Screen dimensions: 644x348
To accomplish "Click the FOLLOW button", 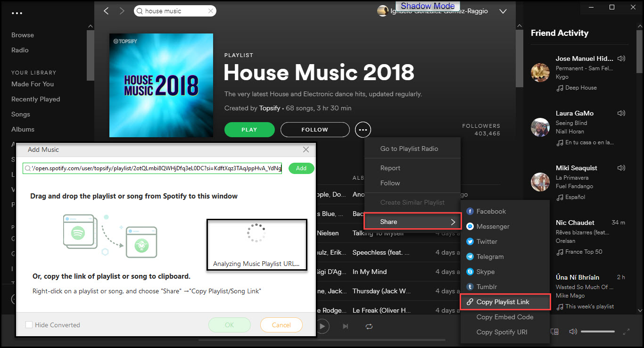I will [315, 130].
